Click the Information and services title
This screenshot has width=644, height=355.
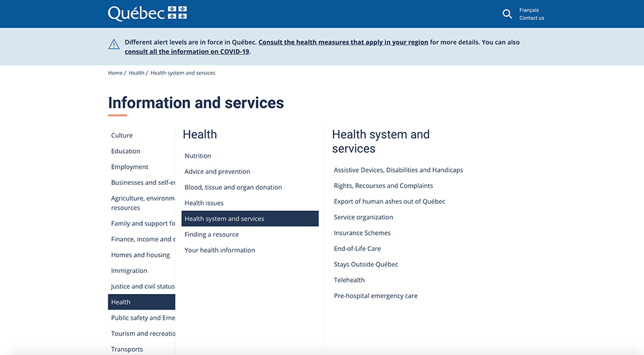[x=196, y=103]
